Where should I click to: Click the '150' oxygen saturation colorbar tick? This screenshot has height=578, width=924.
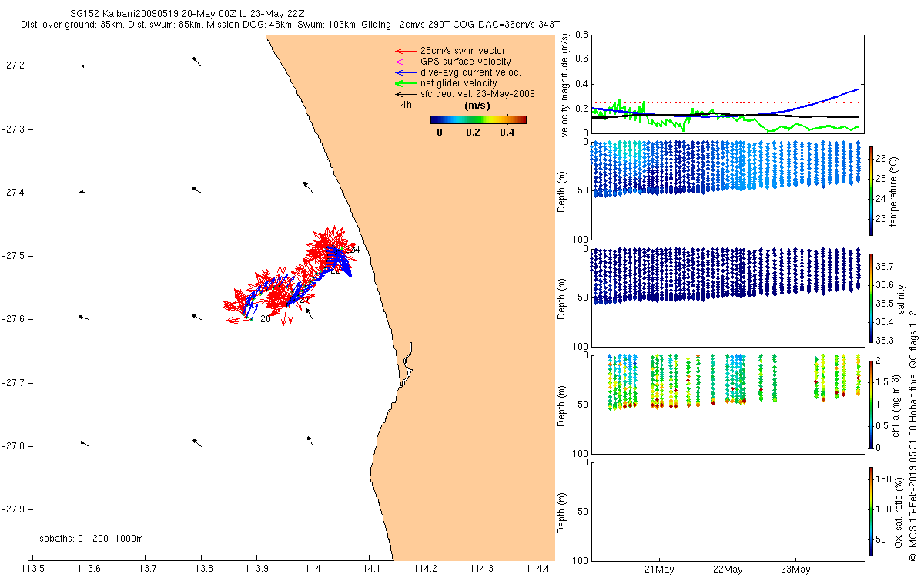point(883,479)
